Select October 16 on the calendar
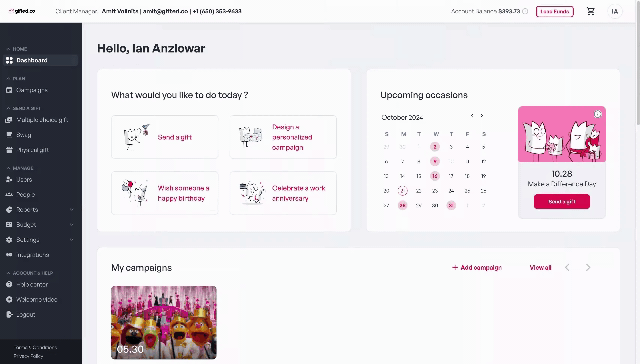 [x=435, y=176]
